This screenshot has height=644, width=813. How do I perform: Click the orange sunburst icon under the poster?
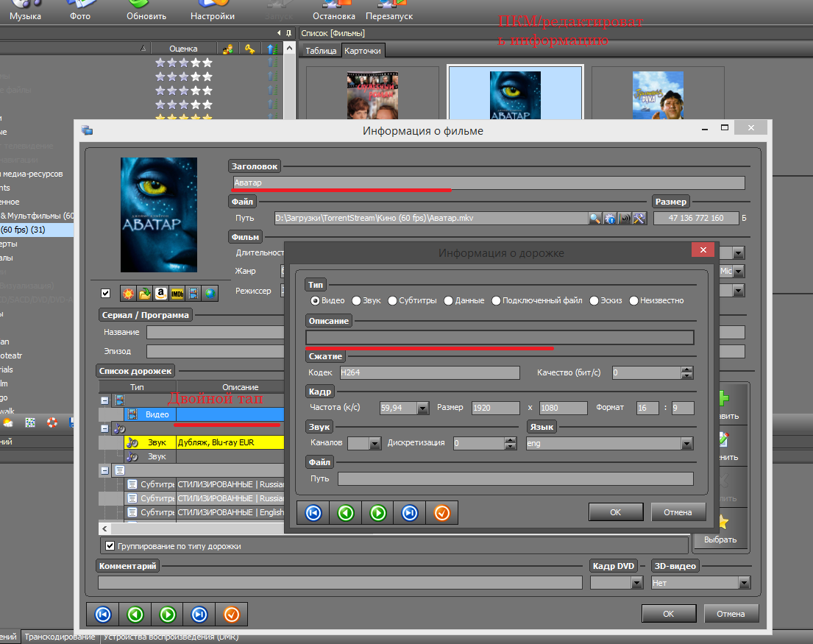click(x=127, y=294)
